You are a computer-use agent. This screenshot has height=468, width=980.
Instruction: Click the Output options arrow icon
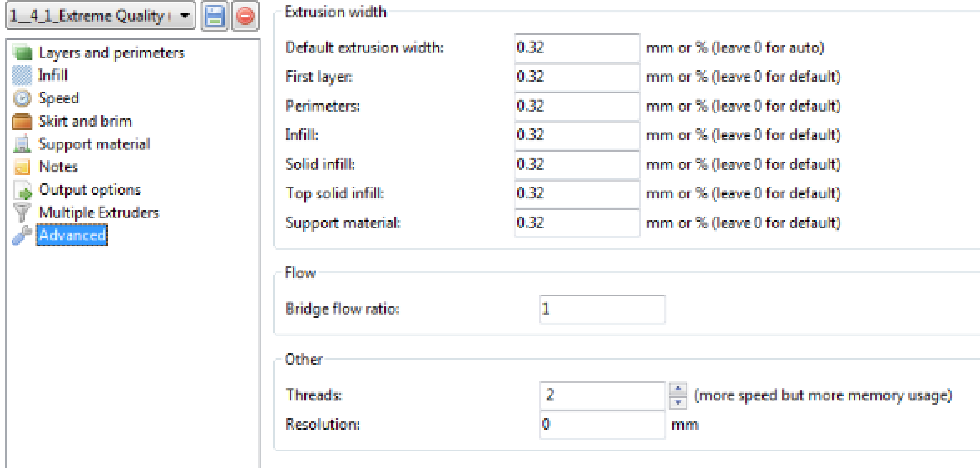(x=22, y=190)
